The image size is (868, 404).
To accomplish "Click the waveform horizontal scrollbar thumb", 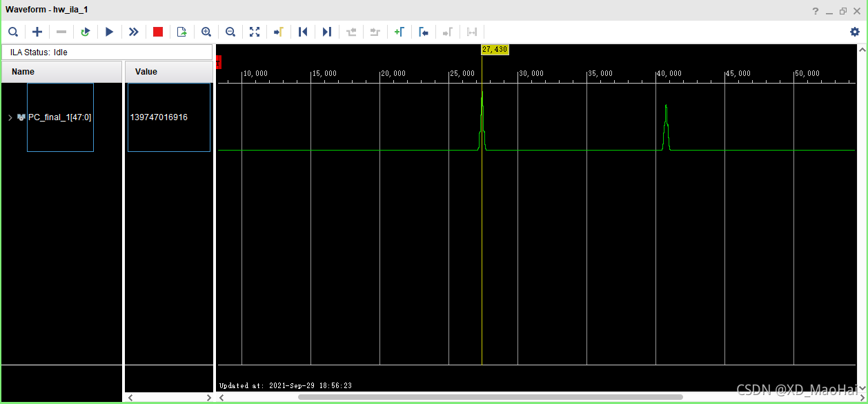I will pyautogui.click(x=490, y=398).
